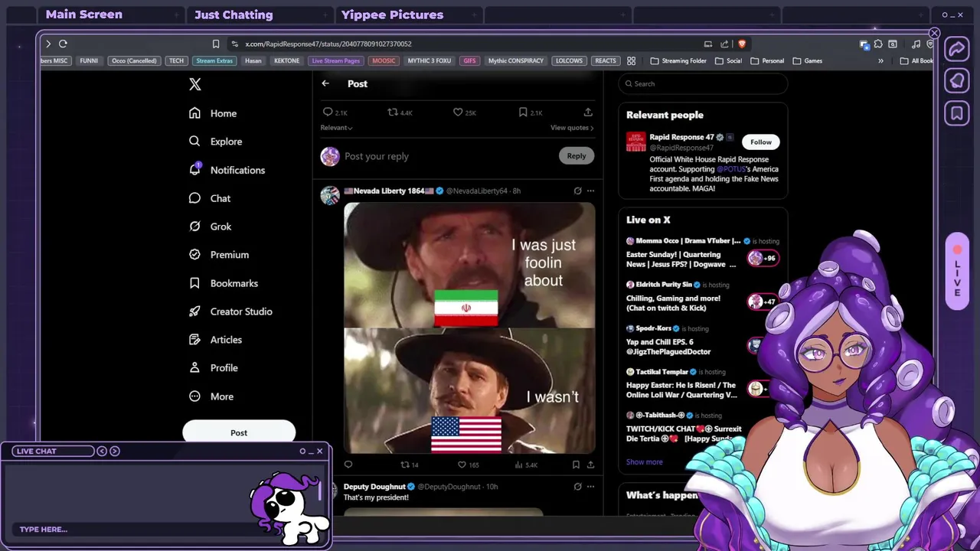Click the overlay bookmark icon on right
This screenshot has height=551, width=980.
pos(957,113)
